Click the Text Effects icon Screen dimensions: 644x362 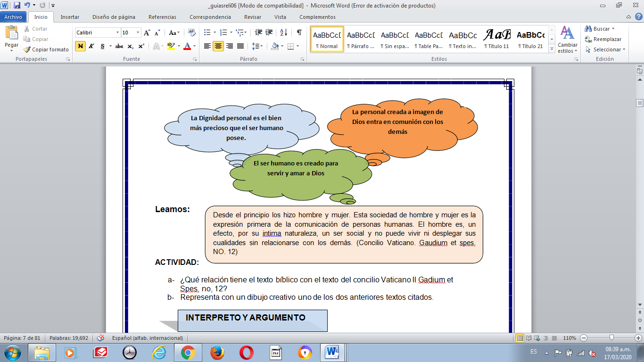[x=157, y=46]
